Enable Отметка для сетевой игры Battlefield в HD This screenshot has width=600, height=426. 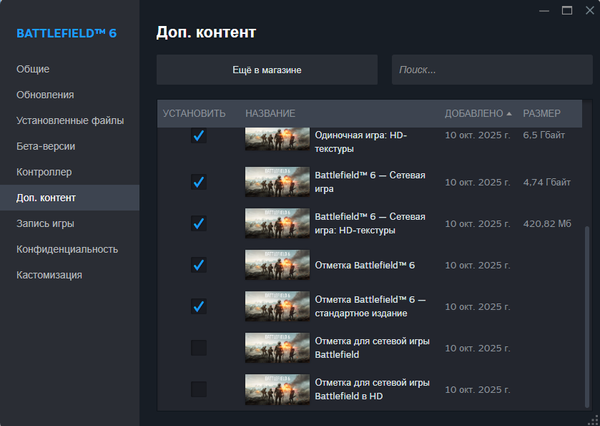(x=198, y=389)
